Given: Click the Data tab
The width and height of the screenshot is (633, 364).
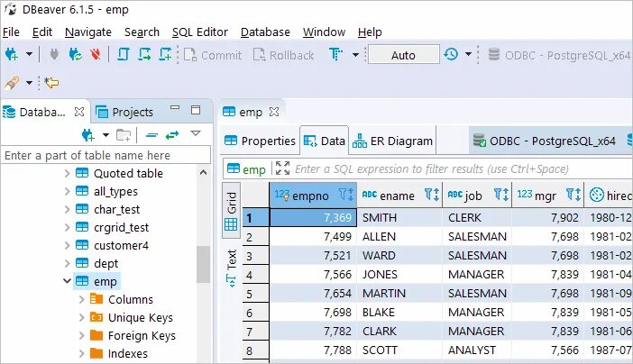Looking at the screenshot, I should point(325,141).
